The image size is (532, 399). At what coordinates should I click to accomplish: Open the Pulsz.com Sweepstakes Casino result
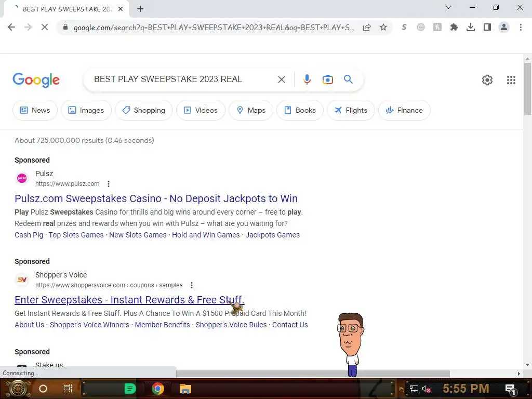156,198
